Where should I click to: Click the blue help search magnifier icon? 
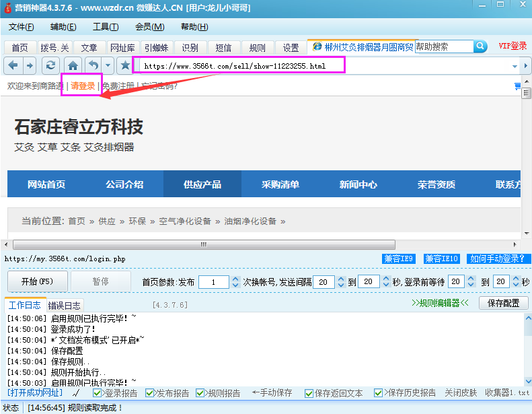tap(480, 46)
